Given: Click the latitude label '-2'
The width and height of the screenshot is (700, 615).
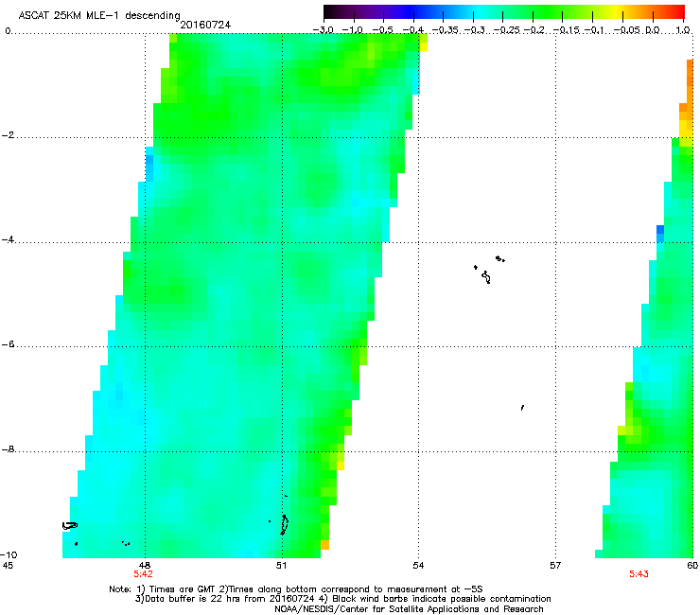Looking at the screenshot, I should pyautogui.click(x=8, y=135).
